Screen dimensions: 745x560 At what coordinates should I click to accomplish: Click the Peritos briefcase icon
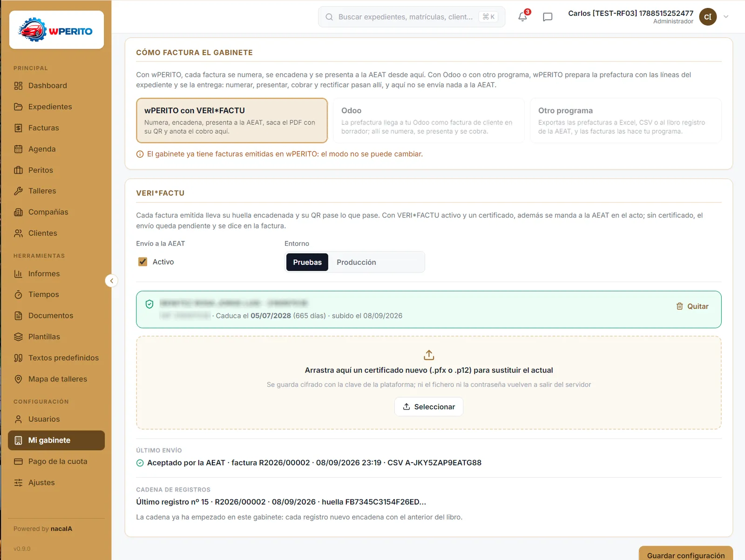coord(18,170)
